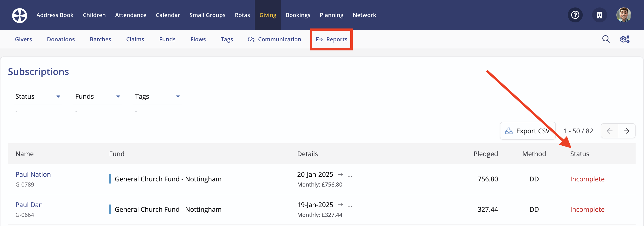
Task: Open the Attendance module
Action: pyautogui.click(x=131, y=15)
